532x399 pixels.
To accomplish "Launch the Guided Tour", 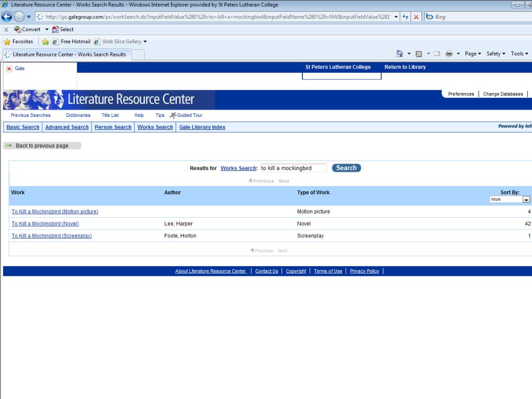I will coord(187,115).
